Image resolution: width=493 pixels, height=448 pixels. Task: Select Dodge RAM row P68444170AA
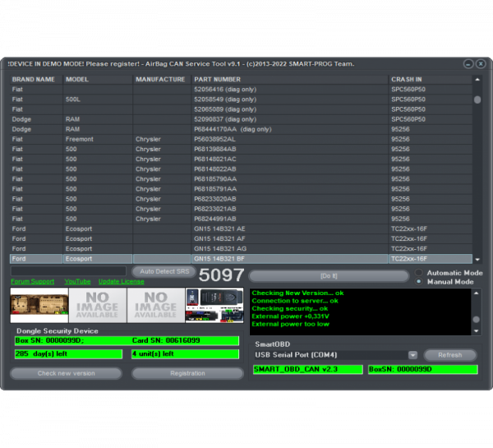tap(241, 129)
